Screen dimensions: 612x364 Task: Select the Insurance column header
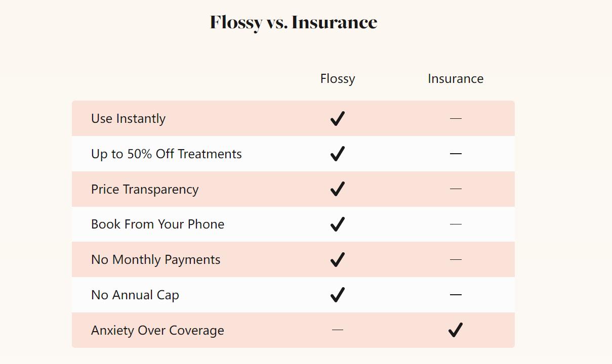(456, 78)
